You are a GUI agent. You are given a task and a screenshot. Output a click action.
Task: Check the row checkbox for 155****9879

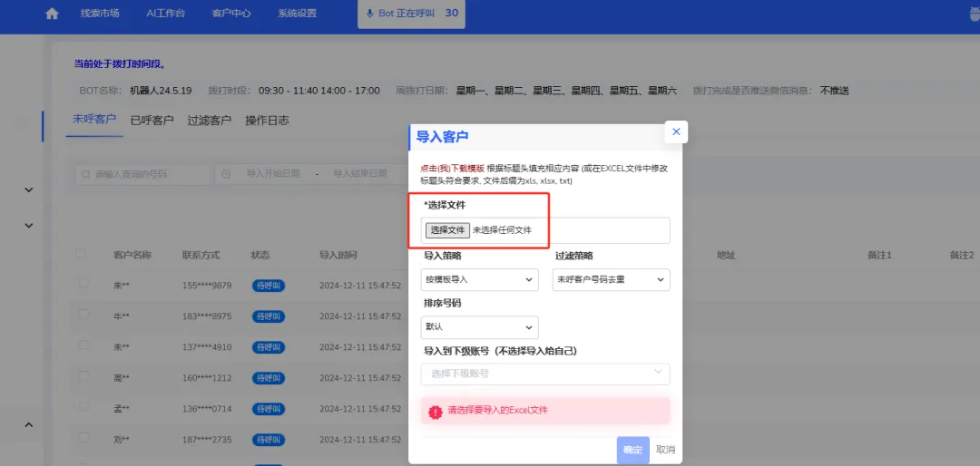tap(83, 284)
